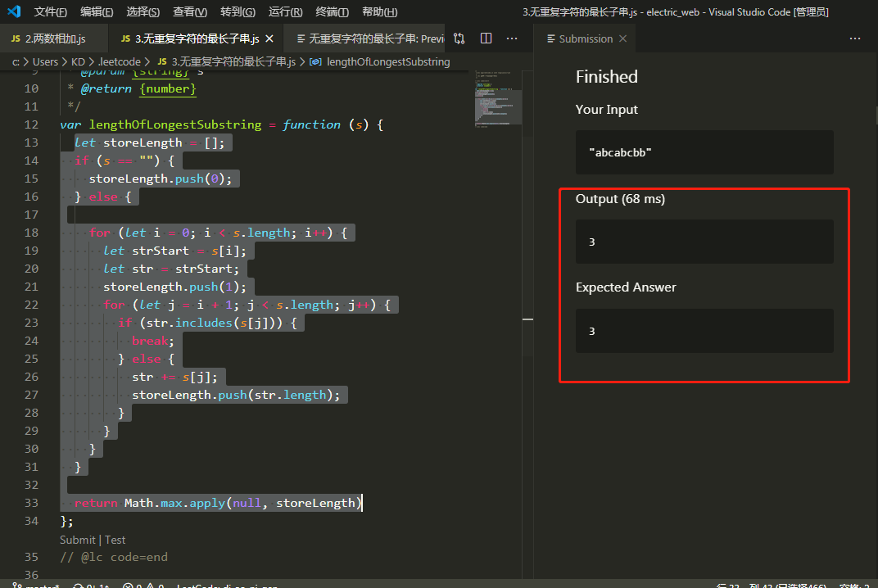
Task: Close the 3.无重复字符的最长子串.js tab
Action: point(271,38)
